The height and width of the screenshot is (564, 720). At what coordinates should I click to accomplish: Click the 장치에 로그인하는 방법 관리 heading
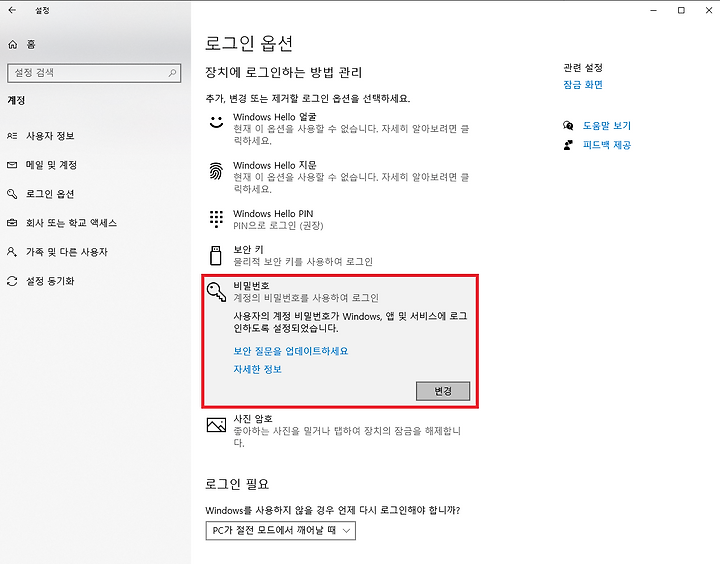pos(283,73)
